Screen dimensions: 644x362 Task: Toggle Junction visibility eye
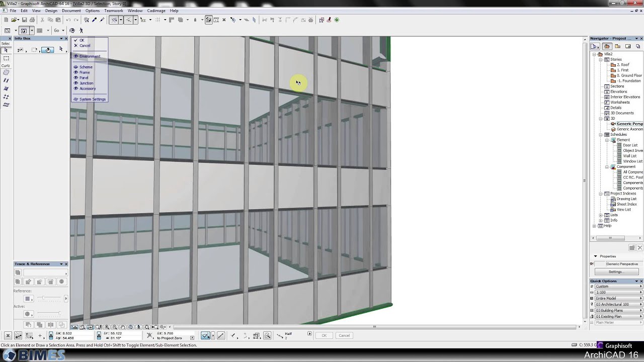coord(76,83)
